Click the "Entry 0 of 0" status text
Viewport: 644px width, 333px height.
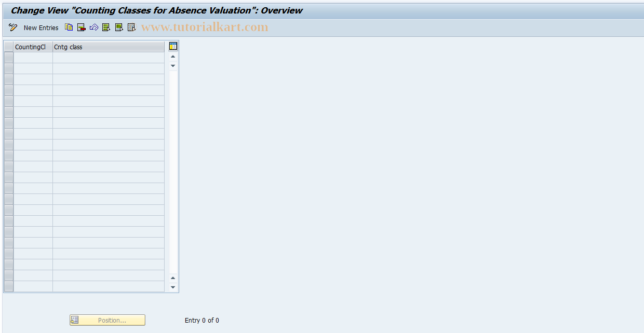[x=202, y=321]
